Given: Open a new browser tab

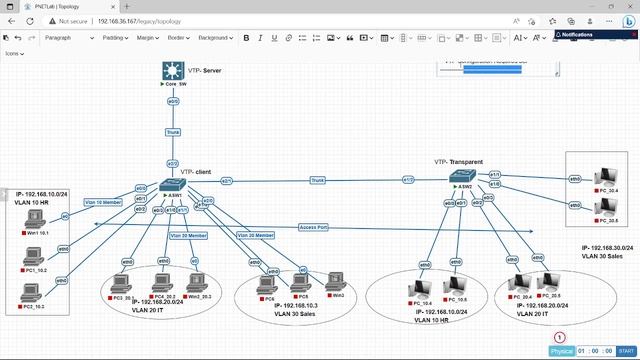Looking at the screenshot, I should point(127,7).
